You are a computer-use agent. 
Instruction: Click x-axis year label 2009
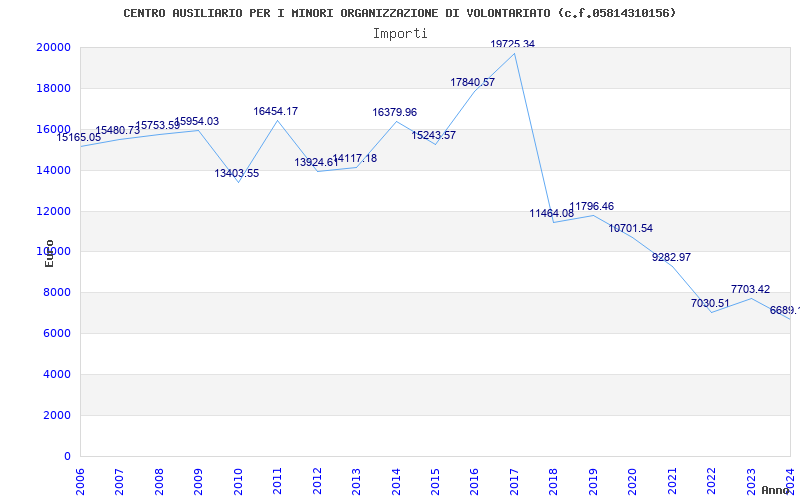[198, 481]
